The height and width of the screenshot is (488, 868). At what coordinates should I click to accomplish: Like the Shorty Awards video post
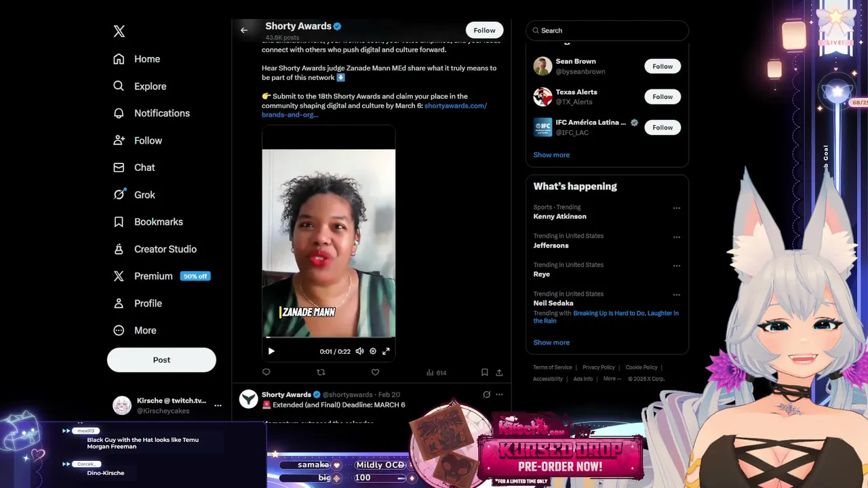click(375, 372)
